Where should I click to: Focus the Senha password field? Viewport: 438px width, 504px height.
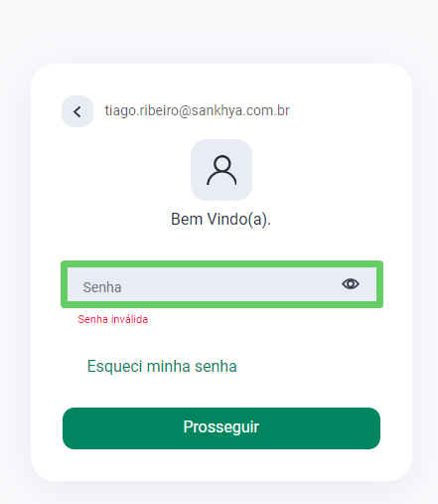coord(221,284)
